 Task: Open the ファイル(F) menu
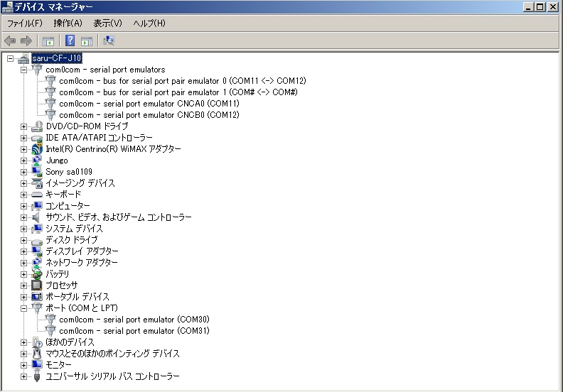(x=25, y=23)
